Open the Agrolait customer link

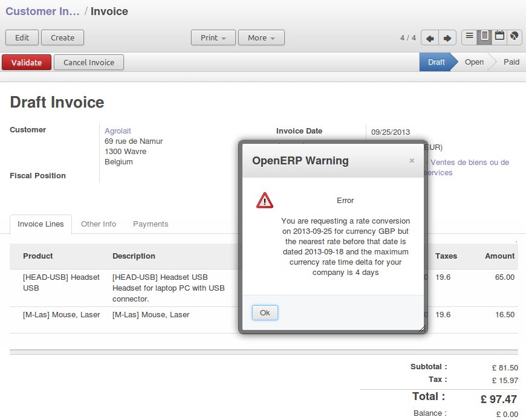118,131
